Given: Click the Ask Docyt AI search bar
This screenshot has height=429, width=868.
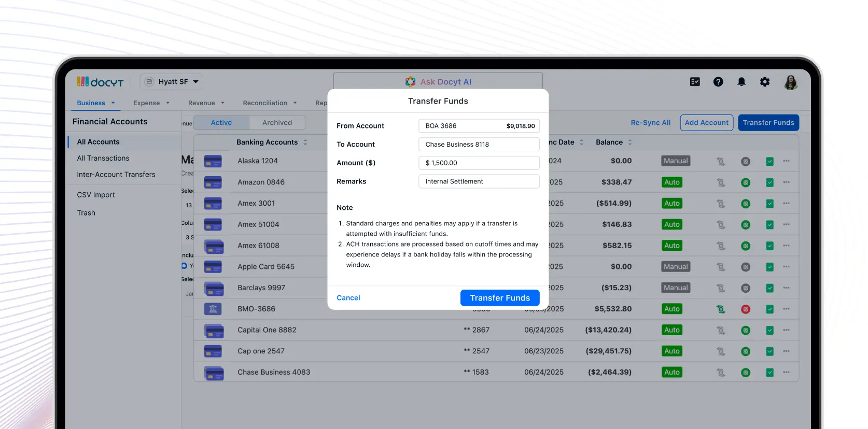Looking at the screenshot, I should [x=438, y=81].
